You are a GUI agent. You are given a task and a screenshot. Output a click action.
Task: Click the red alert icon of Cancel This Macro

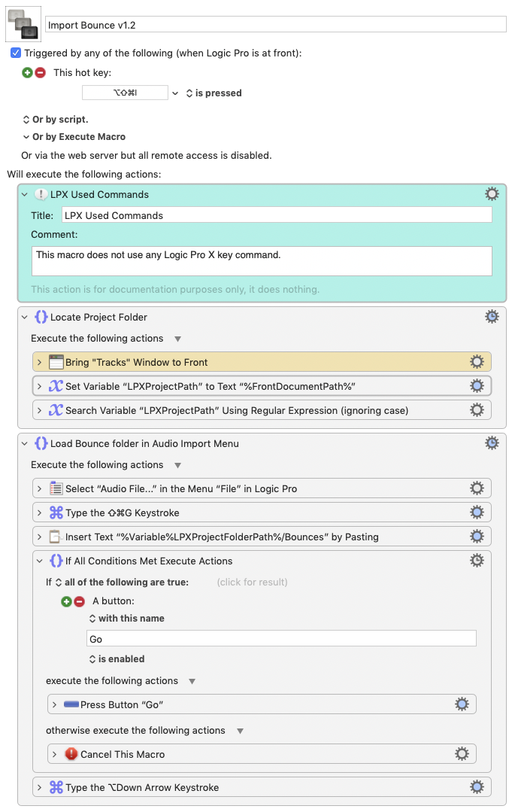(x=71, y=755)
